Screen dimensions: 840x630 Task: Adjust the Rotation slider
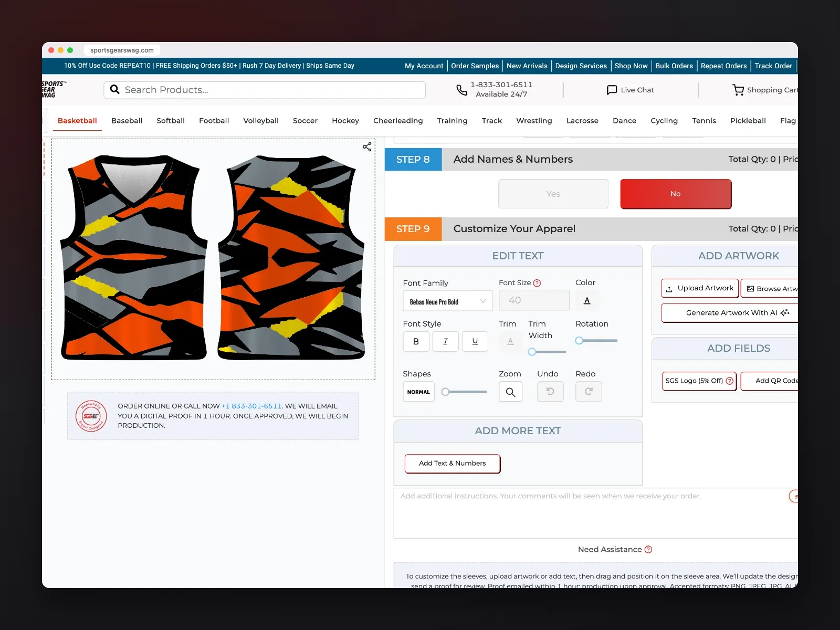596,341
